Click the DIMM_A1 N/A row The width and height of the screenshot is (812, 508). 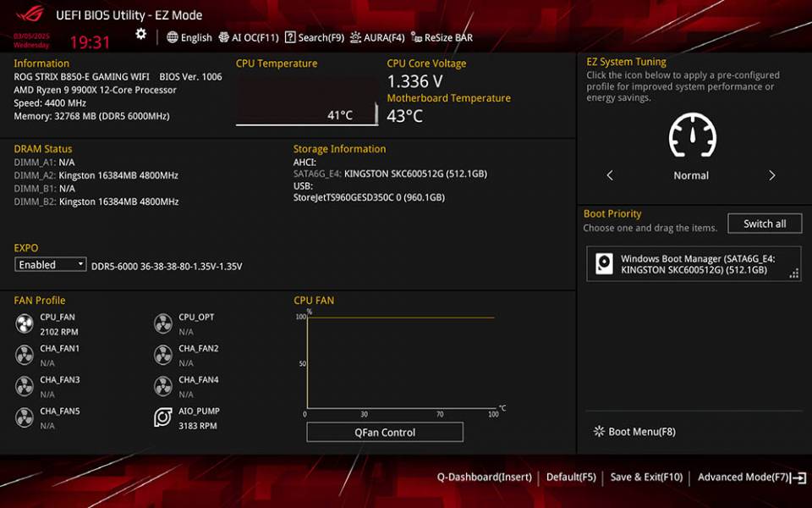44,162
